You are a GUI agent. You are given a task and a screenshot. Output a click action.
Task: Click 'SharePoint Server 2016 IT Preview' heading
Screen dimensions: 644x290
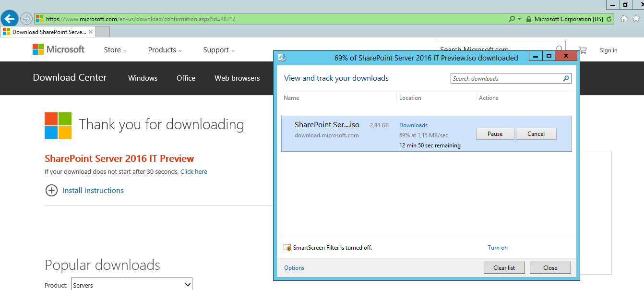[x=119, y=158]
